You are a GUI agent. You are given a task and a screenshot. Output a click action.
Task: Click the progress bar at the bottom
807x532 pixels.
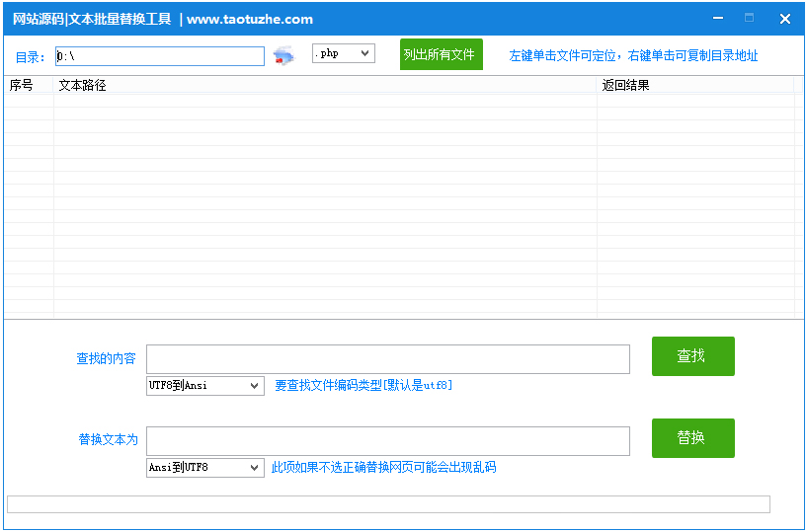click(x=388, y=504)
